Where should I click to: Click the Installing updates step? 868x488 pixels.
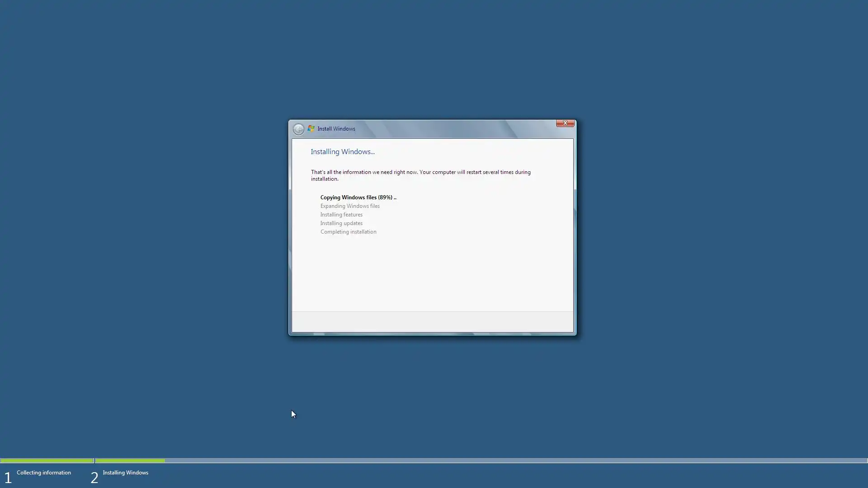341,223
